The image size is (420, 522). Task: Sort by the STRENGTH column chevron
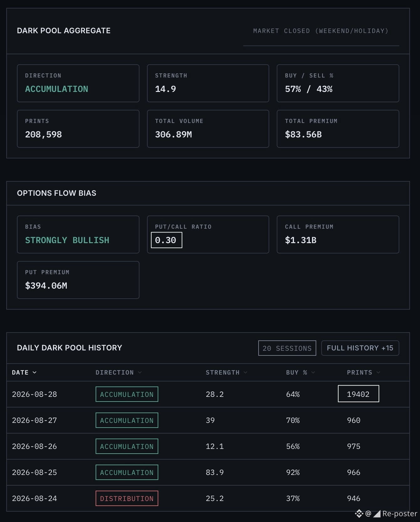(x=245, y=372)
